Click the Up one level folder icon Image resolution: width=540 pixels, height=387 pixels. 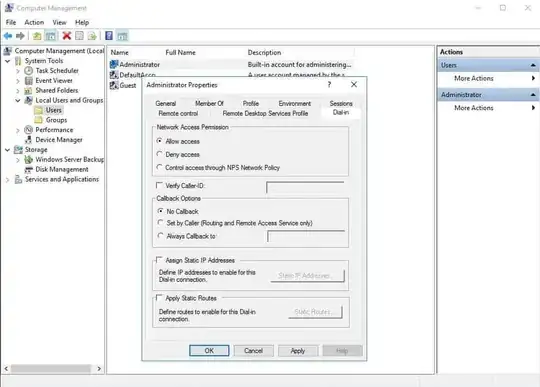(37, 36)
